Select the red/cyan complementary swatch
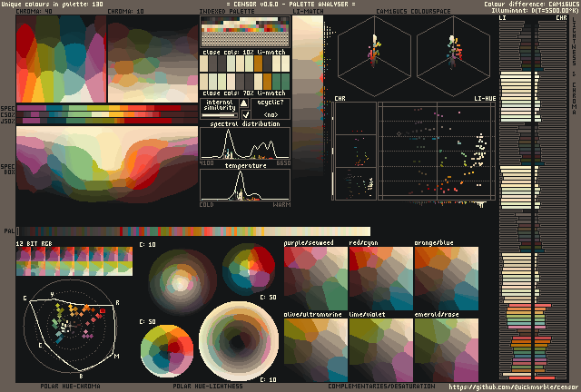 [379, 279]
